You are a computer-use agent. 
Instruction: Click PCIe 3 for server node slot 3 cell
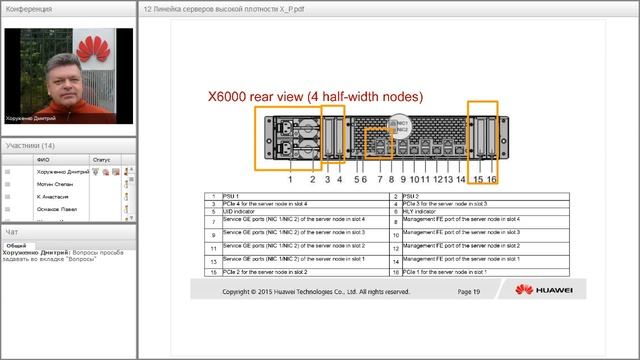pos(486,204)
